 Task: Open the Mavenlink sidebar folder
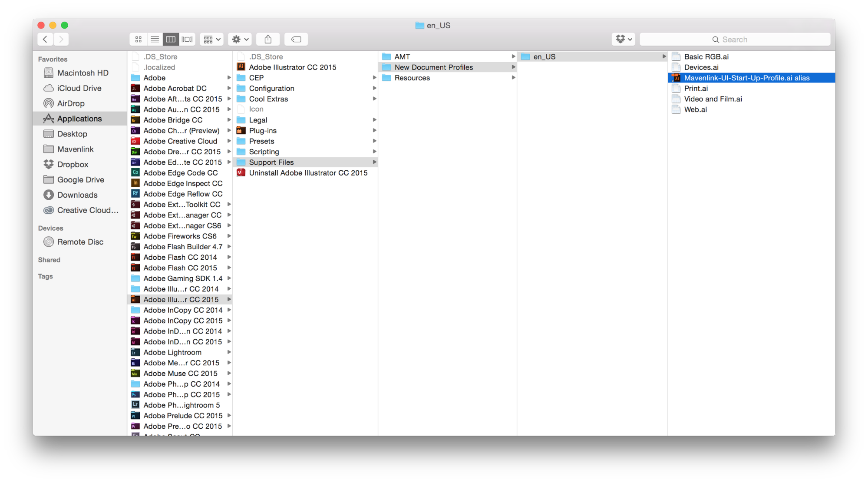pyautogui.click(x=79, y=149)
